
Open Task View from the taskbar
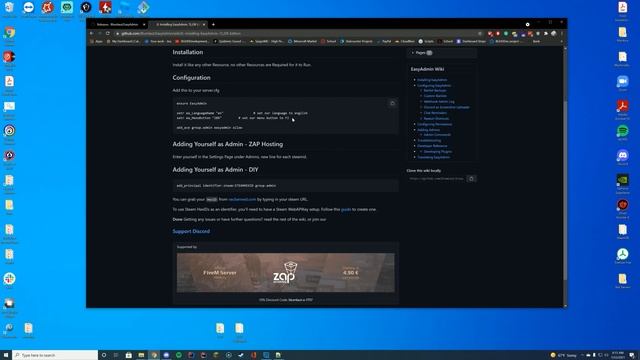point(116,355)
